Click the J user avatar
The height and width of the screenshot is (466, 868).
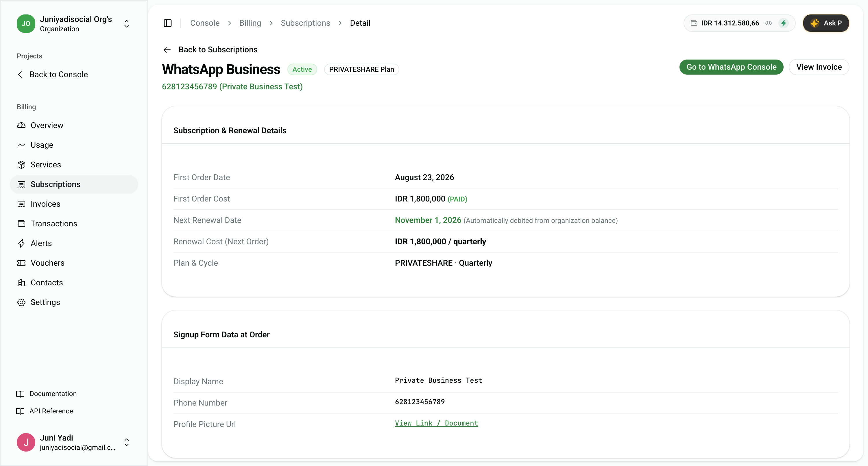[26, 442]
